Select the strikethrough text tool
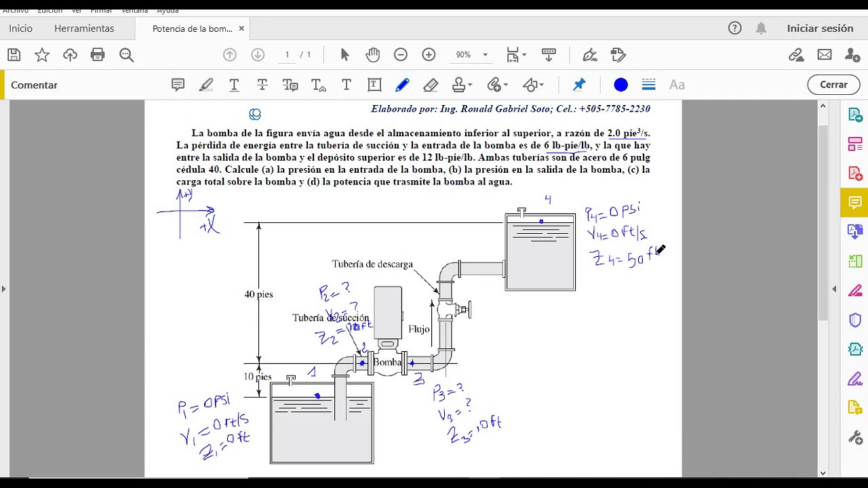Image resolution: width=868 pixels, height=488 pixels. (262, 85)
